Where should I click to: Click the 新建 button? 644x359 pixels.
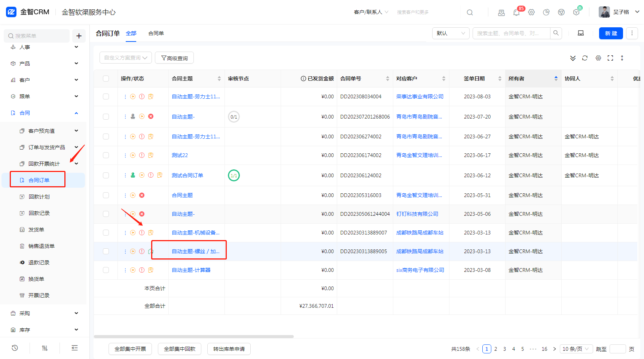click(611, 33)
